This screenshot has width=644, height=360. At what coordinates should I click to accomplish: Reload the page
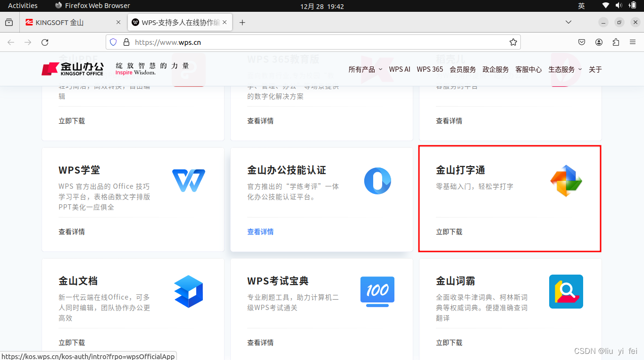point(45,42)
